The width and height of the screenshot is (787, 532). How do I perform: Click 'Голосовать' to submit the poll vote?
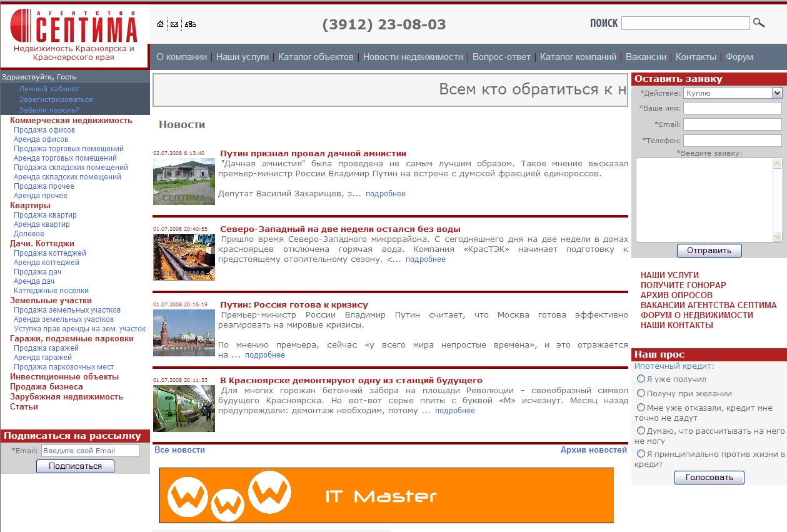point(709,477)
